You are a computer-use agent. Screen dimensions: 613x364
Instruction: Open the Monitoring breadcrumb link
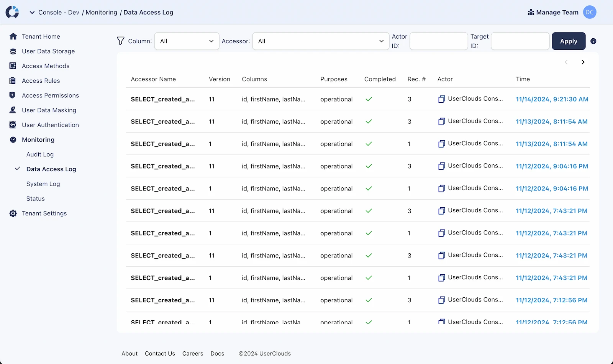pos(102,12)
